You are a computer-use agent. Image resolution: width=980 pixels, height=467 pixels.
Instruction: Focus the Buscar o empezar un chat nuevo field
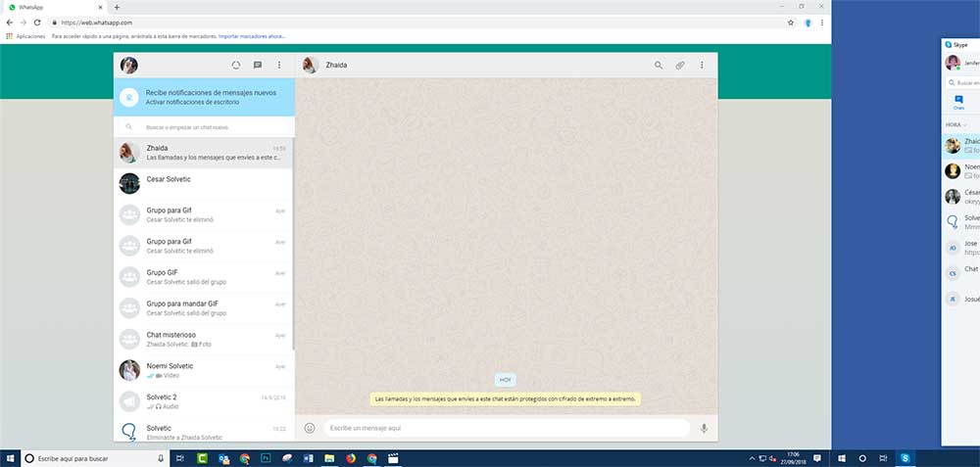tap(204, 126)
